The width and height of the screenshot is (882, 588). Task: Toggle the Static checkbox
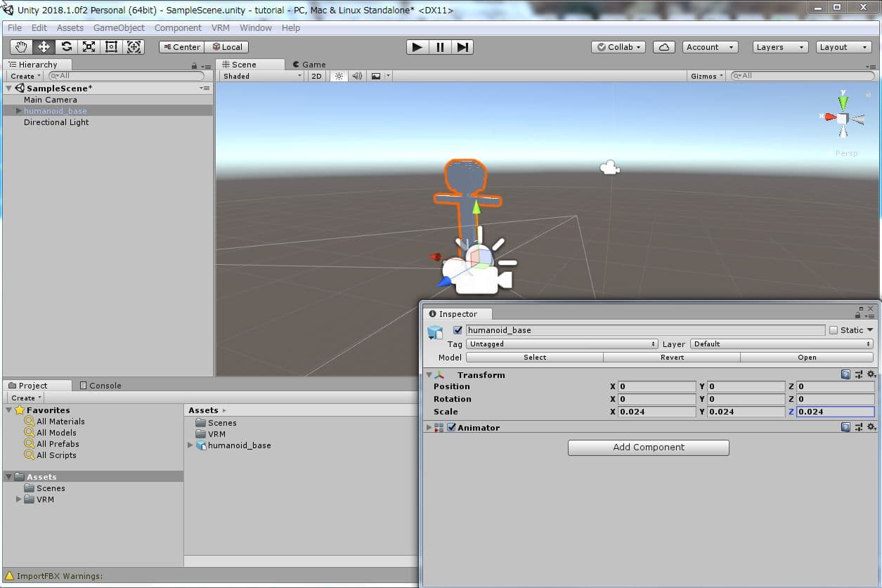[834, 330]
